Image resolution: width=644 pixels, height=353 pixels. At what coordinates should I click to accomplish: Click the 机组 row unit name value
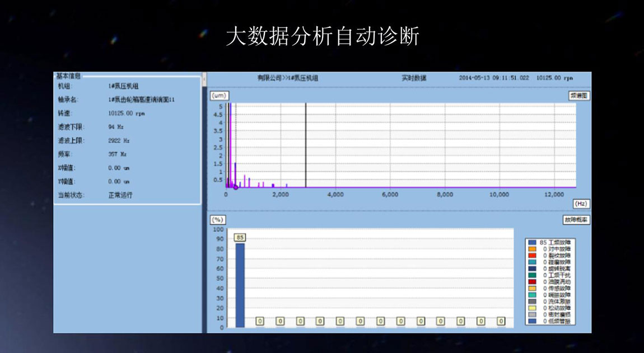click(x=123, y=86)
